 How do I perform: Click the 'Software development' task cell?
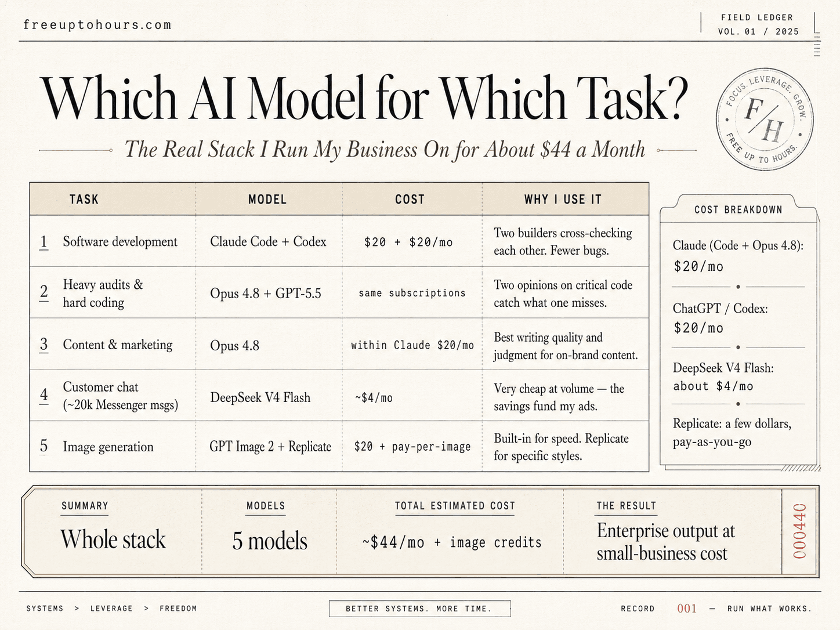[120, 241]
